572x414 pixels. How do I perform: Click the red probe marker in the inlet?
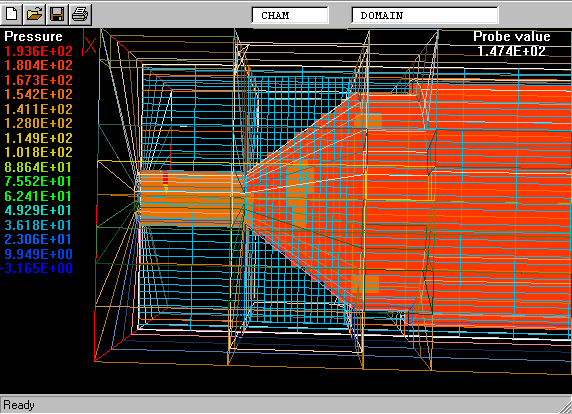[x=166, y=181]
